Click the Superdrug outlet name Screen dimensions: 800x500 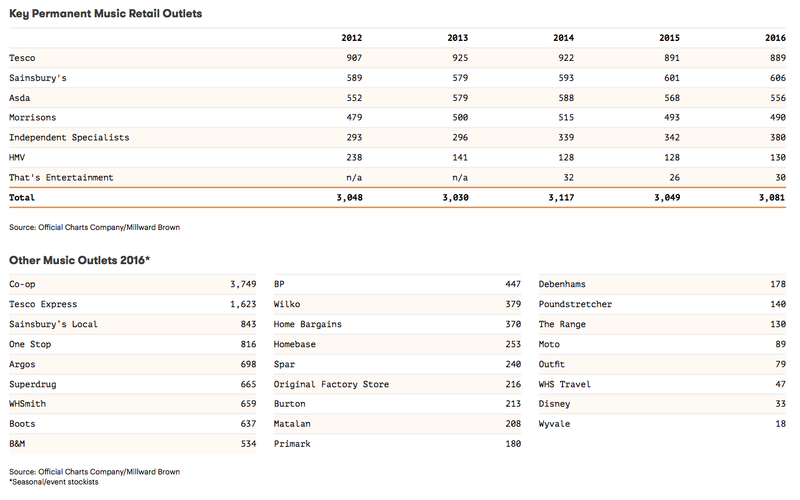[33, 385]
